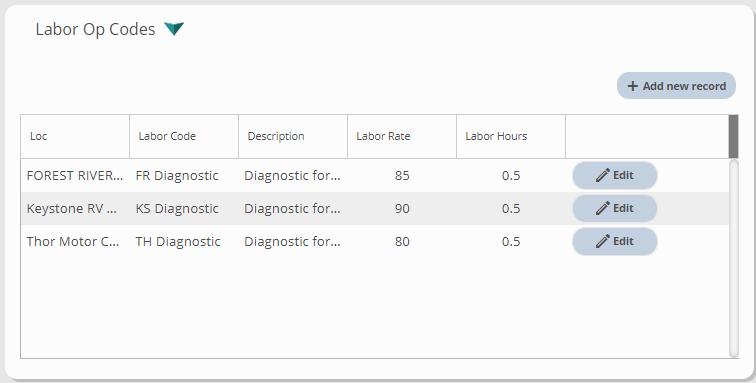
Task: Click the pencil icon in the KS Diagnostic row
Action: pyautogui.click(x=603, y=208)
